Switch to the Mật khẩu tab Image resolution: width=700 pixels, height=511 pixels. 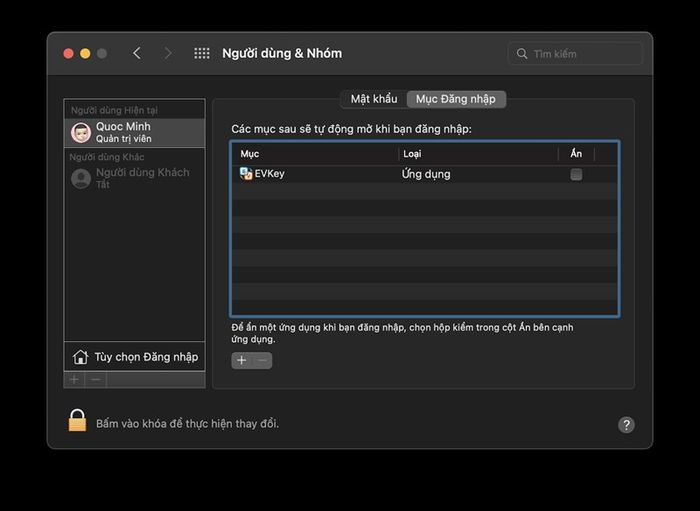click(374, 99)
